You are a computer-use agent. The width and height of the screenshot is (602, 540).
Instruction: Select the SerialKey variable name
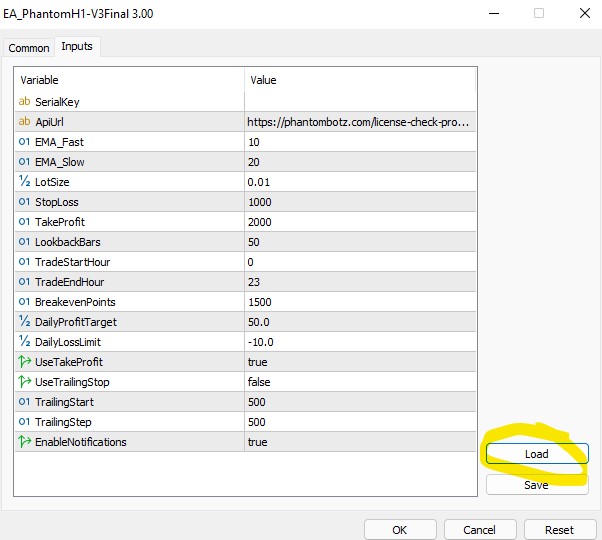[57, 102]
